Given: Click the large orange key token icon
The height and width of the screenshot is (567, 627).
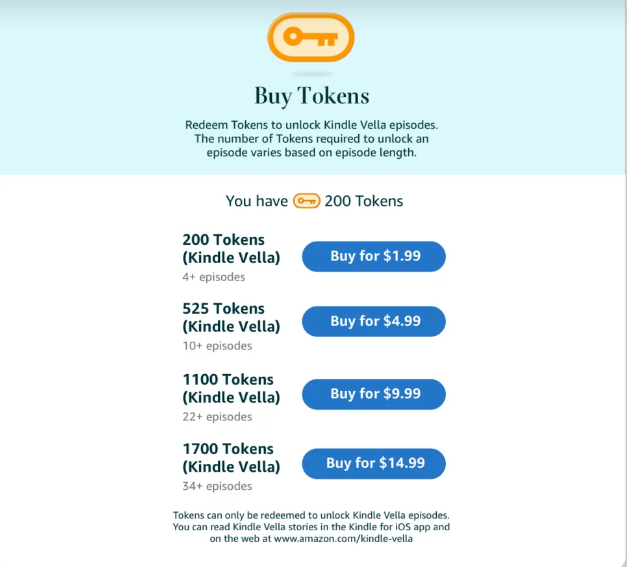Looking at the screenshot, I should (311, 37).
